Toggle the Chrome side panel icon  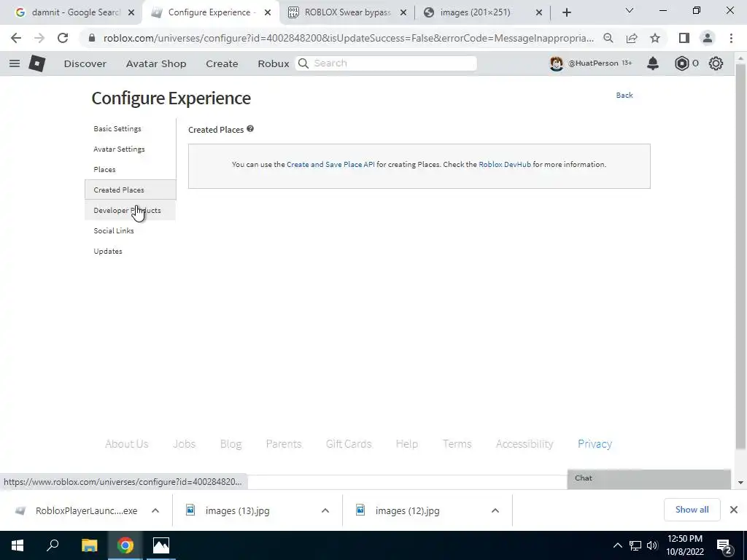[x=684, y=38]
